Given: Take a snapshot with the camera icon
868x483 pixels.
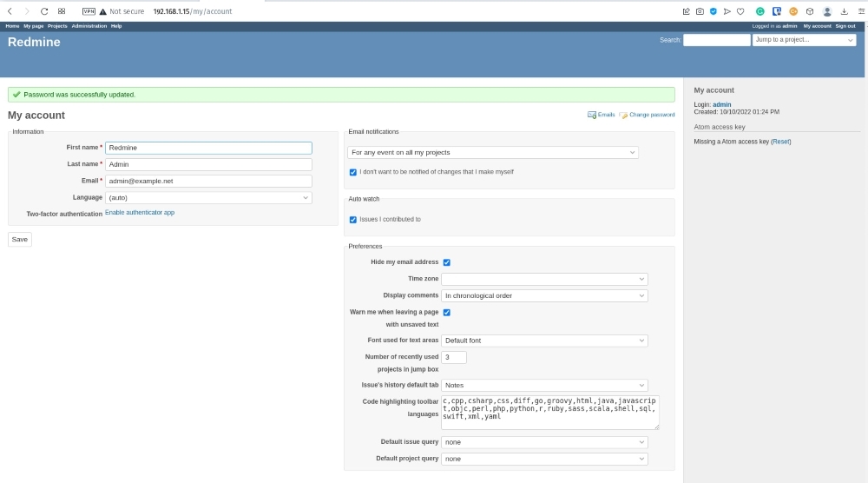Looking at the screenshot, I should point(700,11).
